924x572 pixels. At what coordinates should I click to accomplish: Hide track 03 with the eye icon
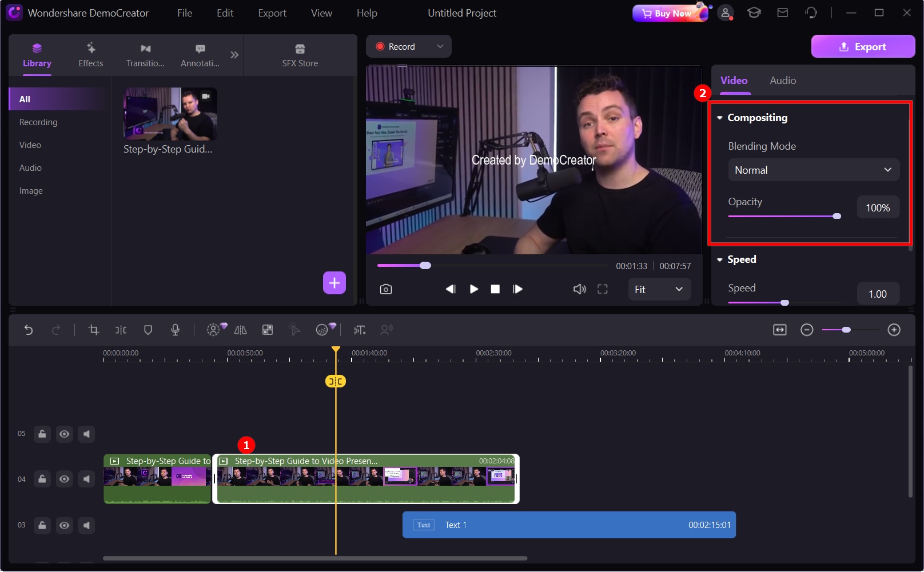coord(65,525)
